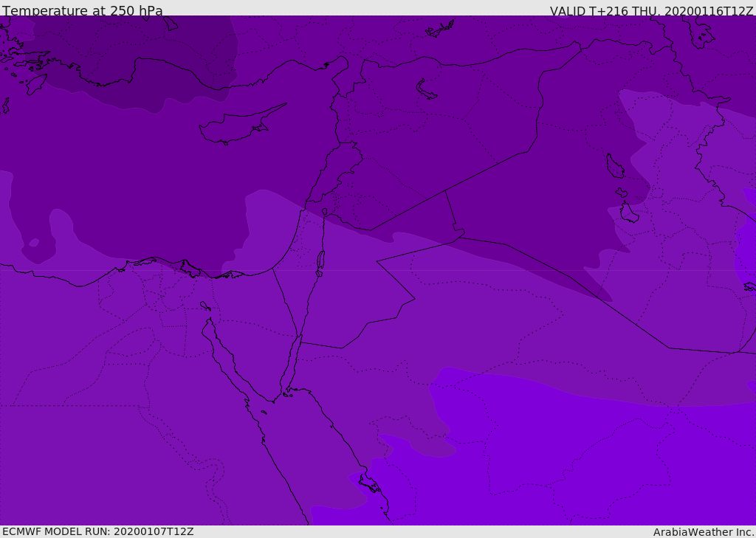Click the island of Cyprus on map

(x=241, y=125)
